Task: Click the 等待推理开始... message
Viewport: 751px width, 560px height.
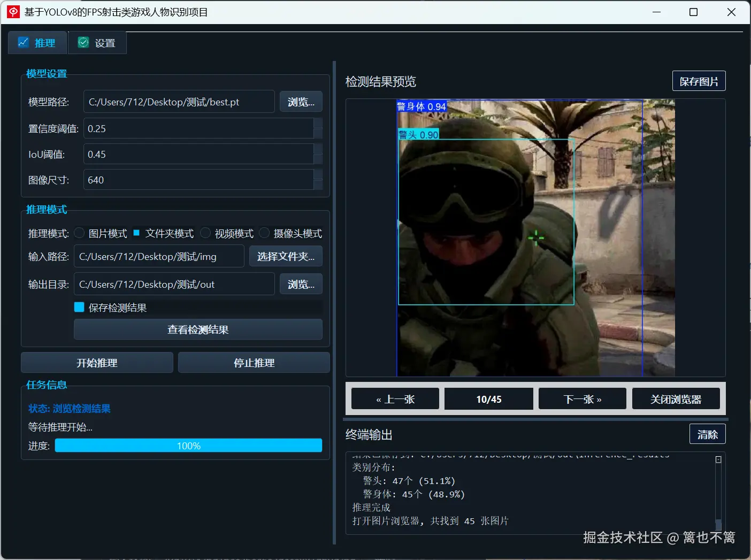Action: [x=60, y=427]
